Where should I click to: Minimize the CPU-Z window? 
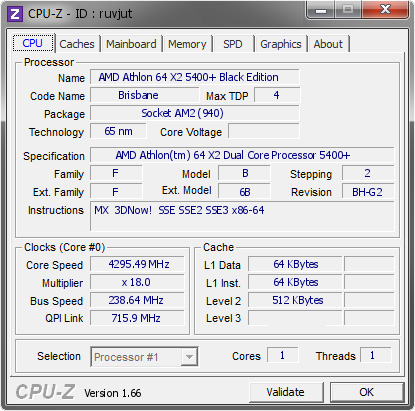point(321,10)
